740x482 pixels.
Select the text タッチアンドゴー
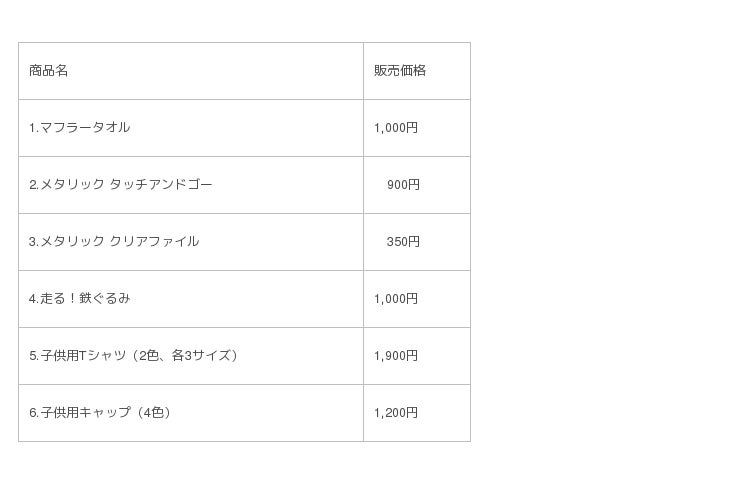pyautogui.click(x=161, y=185)
